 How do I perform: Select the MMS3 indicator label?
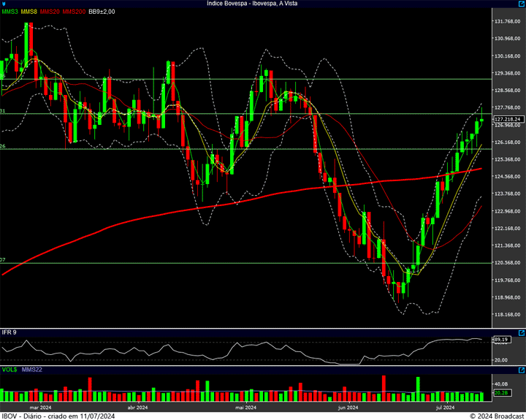[10, 12]
